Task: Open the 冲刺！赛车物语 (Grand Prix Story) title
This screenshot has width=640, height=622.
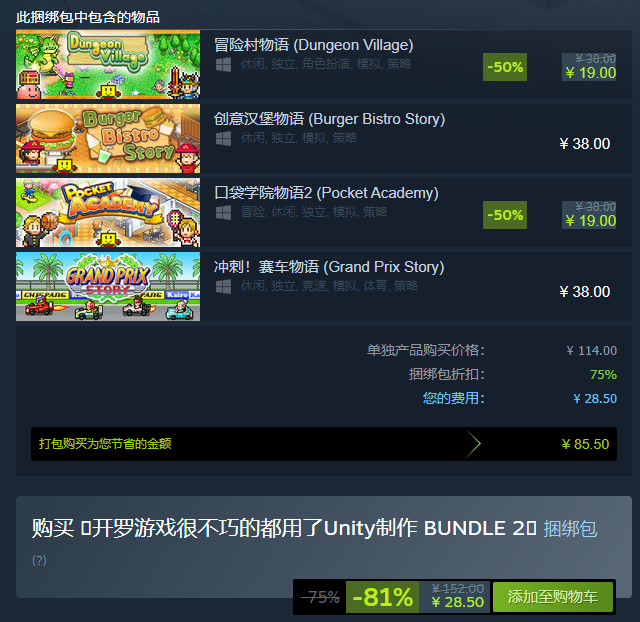Action: [329, 267]
